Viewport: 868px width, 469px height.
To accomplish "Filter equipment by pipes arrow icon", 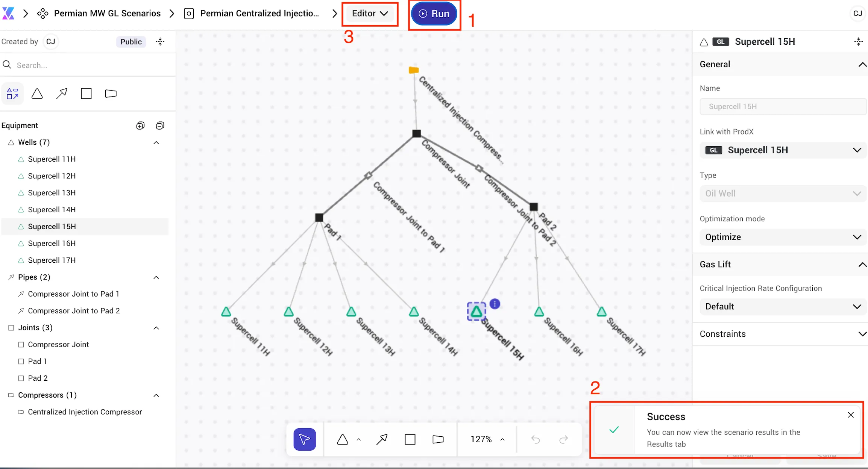I will pos(62,94).
